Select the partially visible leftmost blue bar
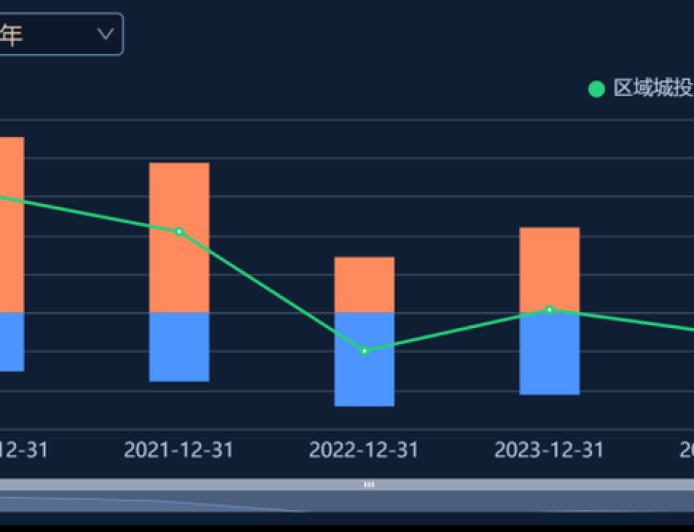 point(11,342)
